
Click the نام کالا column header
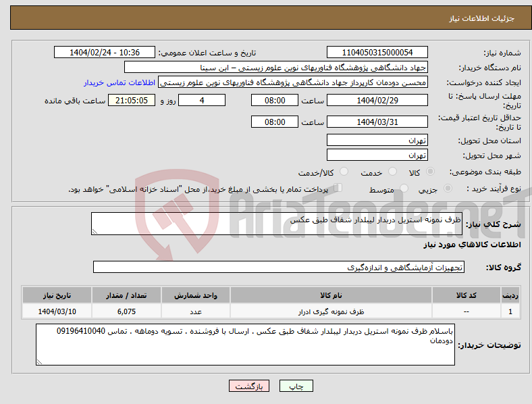pyautogui.click(x=331, y=295)
